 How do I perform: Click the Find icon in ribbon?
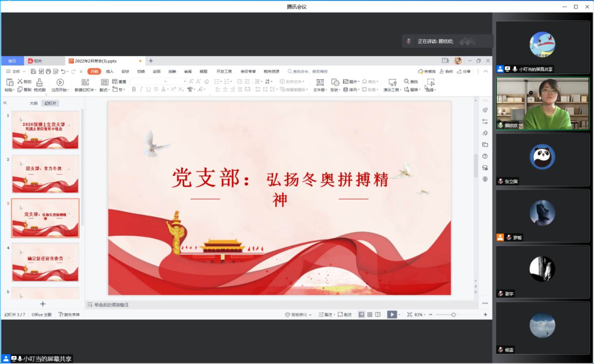pyautogui.click(x=411, y=81)
